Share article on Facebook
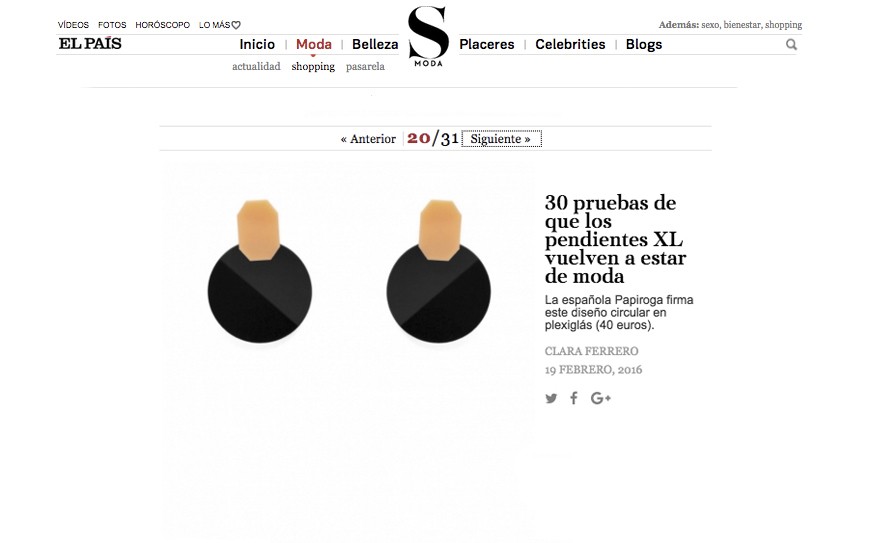The width and height of the screenshot is (872, 543). (x=574, y=398)
